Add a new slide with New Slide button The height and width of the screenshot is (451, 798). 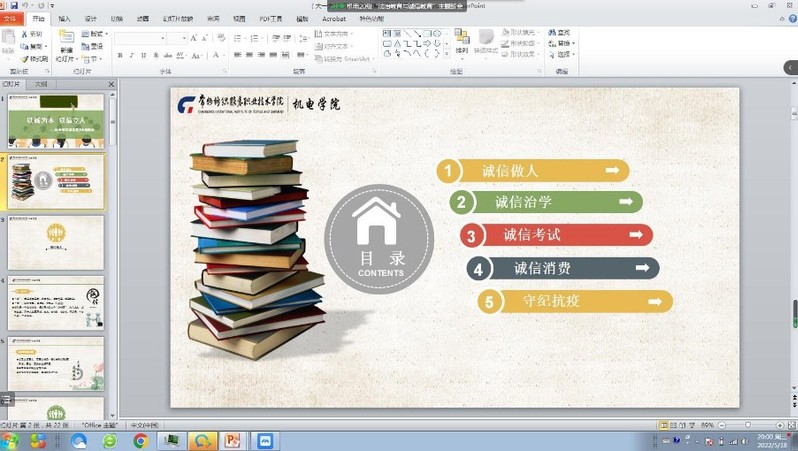[x=66, y=46]
